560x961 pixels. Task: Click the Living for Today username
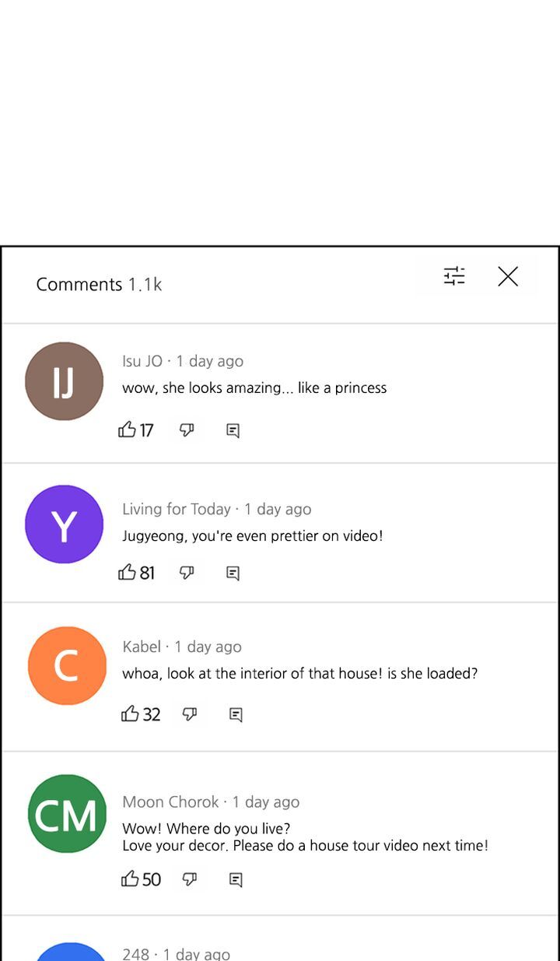177,509
